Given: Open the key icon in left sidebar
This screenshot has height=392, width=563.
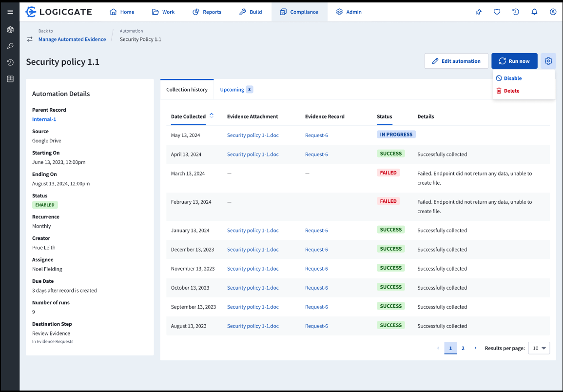Looking at the screenshot, I should pos(10,46).
